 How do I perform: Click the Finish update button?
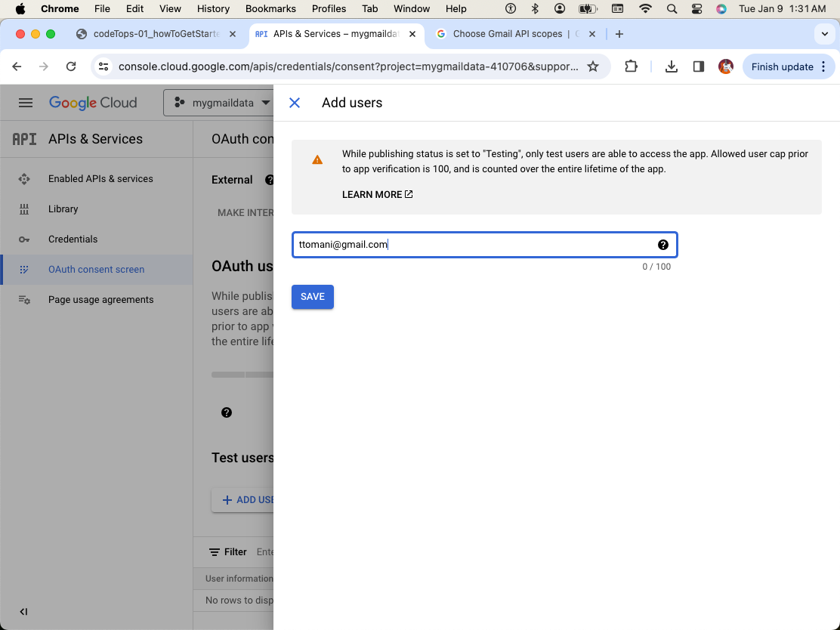[782, 66]
